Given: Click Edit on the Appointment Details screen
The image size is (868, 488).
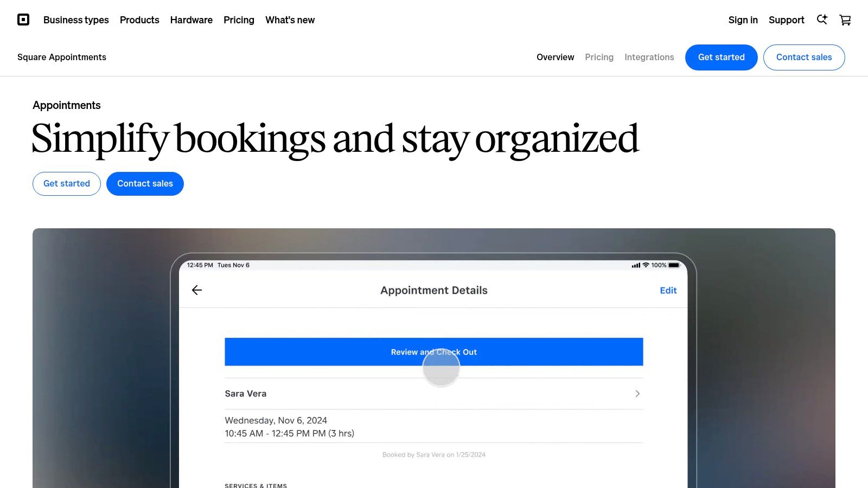Looking at the screenshot, I should 668,290.
